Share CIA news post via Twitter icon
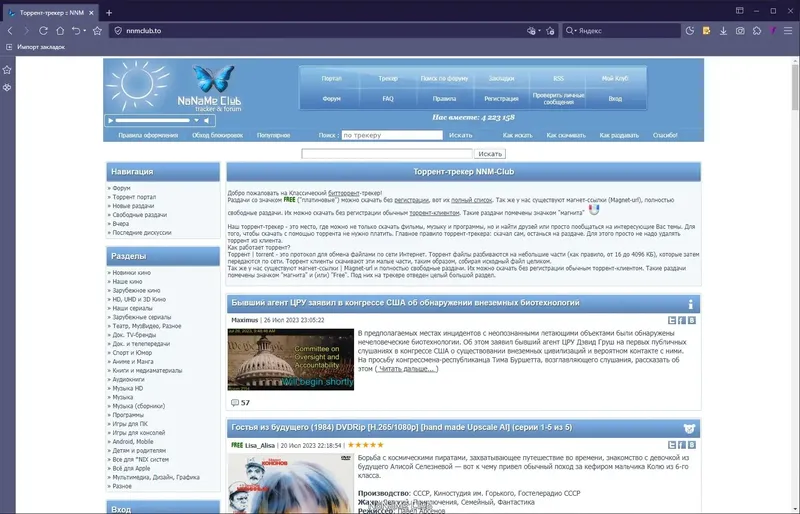This screenshot has height=514, width=800. [x=672, y=320]
